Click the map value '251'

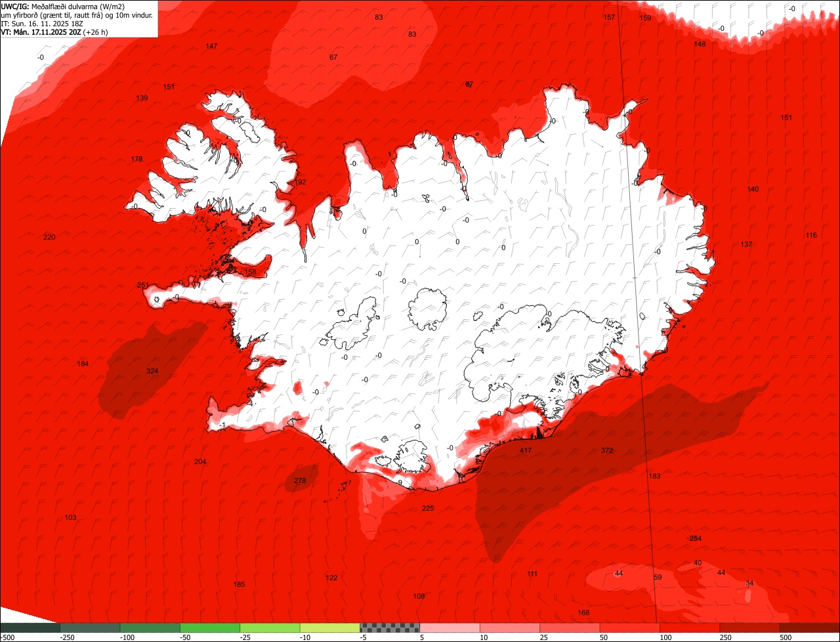(x=143, y=285)
